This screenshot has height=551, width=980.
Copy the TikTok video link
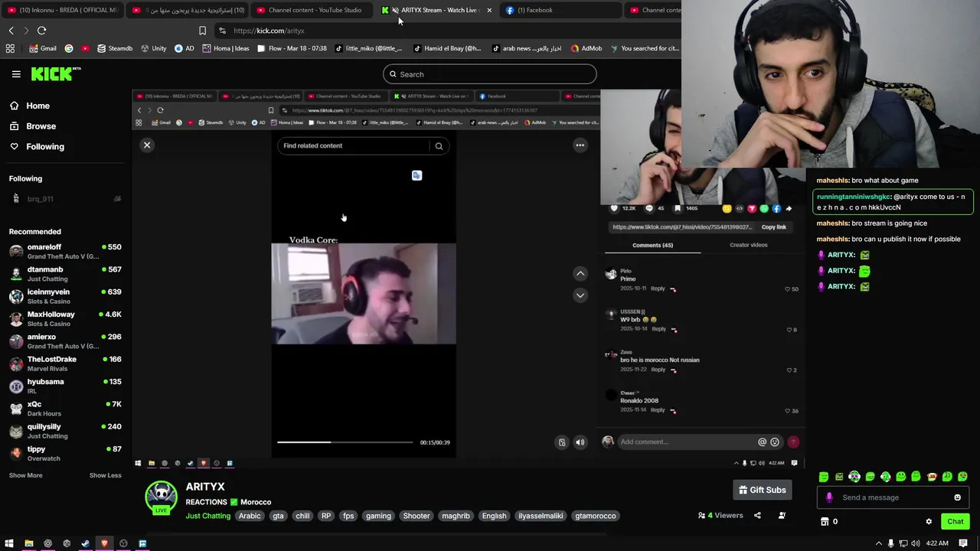tap(773, 227)
